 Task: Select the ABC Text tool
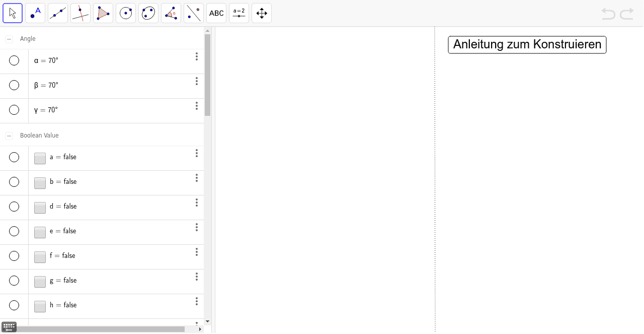(216, 13)
